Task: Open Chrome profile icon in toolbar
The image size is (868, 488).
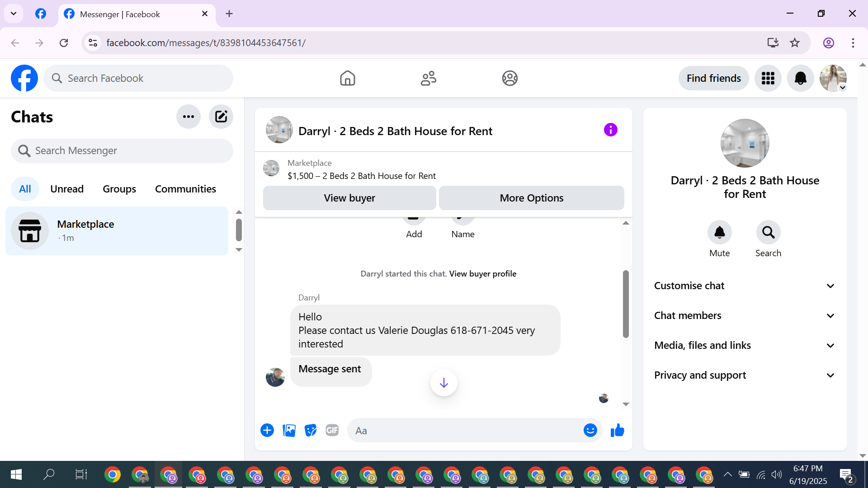Action: [x=829, y=42]
